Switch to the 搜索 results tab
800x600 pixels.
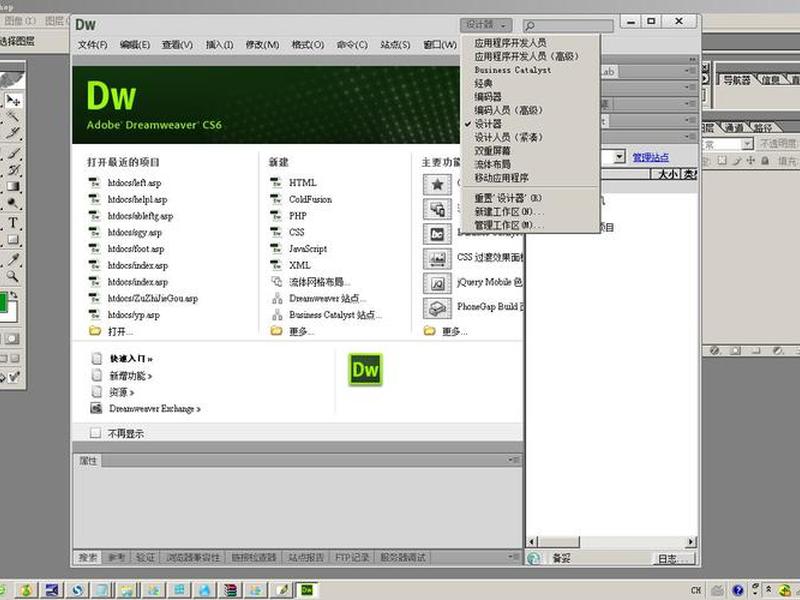click(x=88, y=558)
